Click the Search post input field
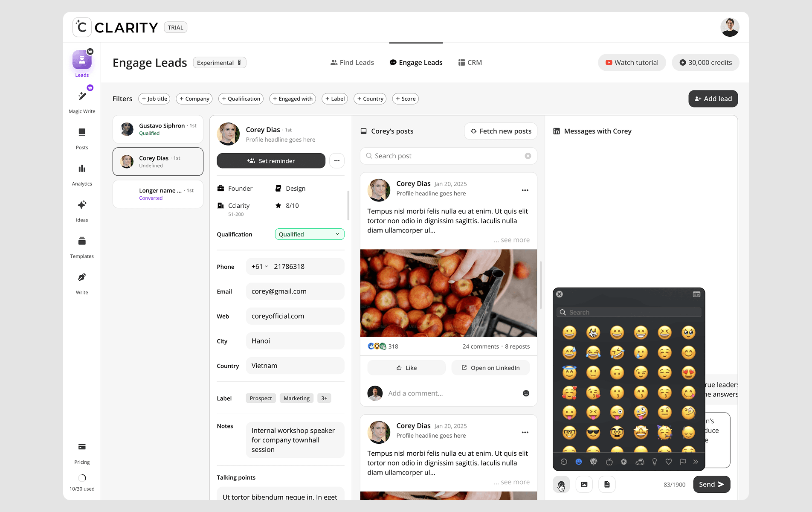The height and width of the screenshot is (512, 812). coord(449,156)
